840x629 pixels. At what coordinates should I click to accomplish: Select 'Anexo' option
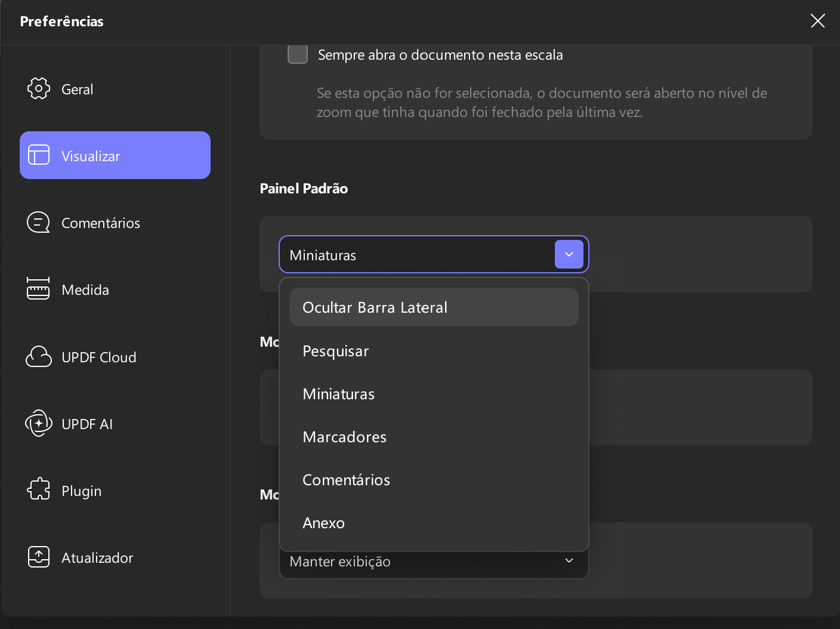pos(434,523)
